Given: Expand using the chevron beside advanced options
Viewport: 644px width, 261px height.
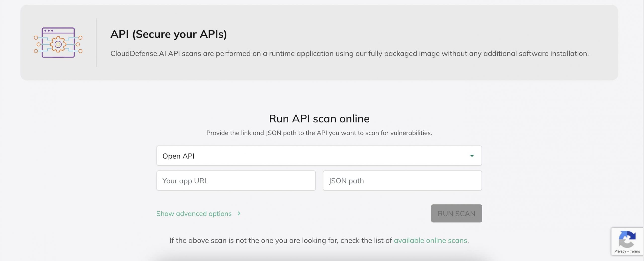Looking at the screenshot, I should point(239,214).
